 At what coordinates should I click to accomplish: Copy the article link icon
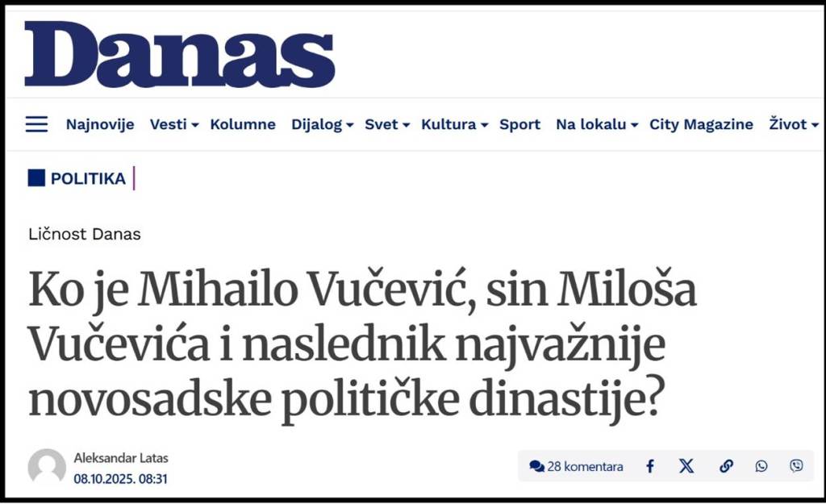pyautogui.click(x=726, y=466)
